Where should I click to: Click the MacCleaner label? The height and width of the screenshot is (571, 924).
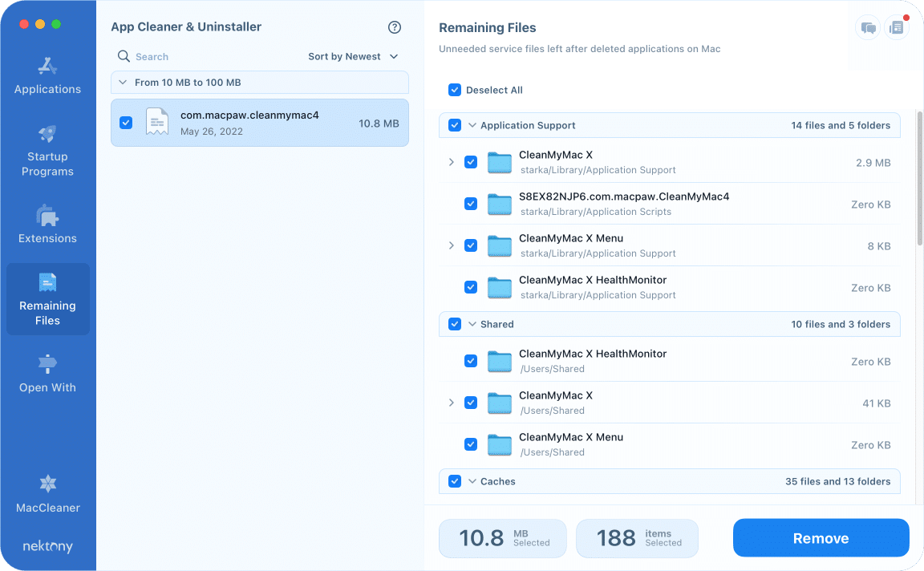point(48,508)
